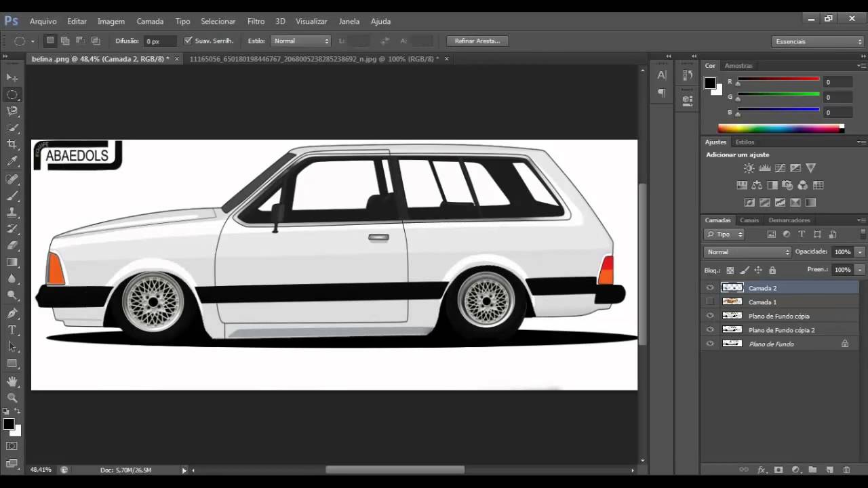The image size is (868, 488).
Task: Open the Estilo dropdown set to Normal
Action: [301, 41]
